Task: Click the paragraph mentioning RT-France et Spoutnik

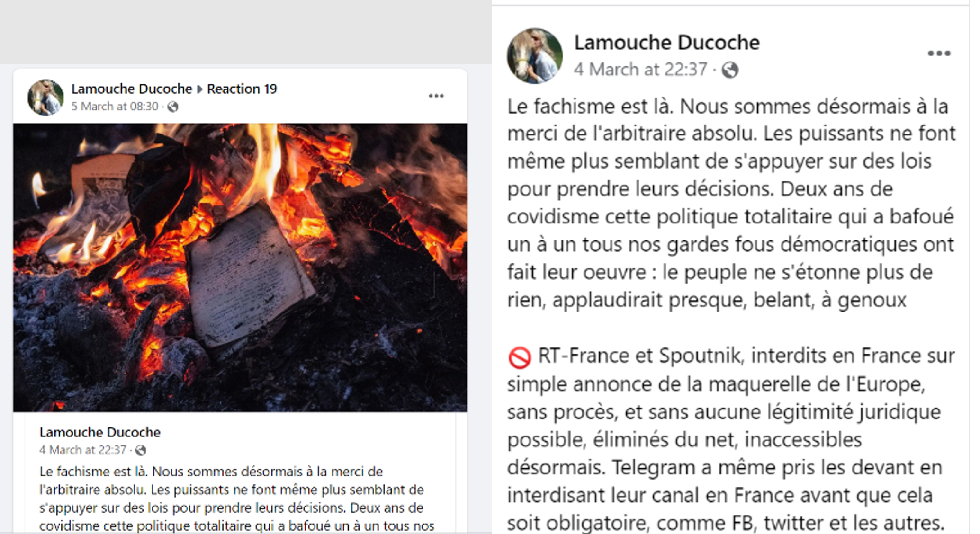Action: click(x=731, y=439)
